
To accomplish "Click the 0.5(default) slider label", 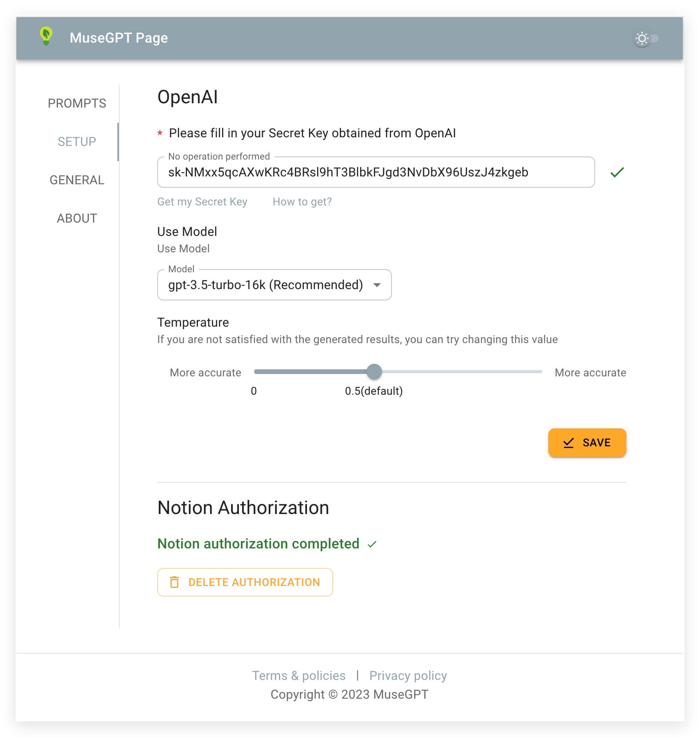I will pos(374,391).
